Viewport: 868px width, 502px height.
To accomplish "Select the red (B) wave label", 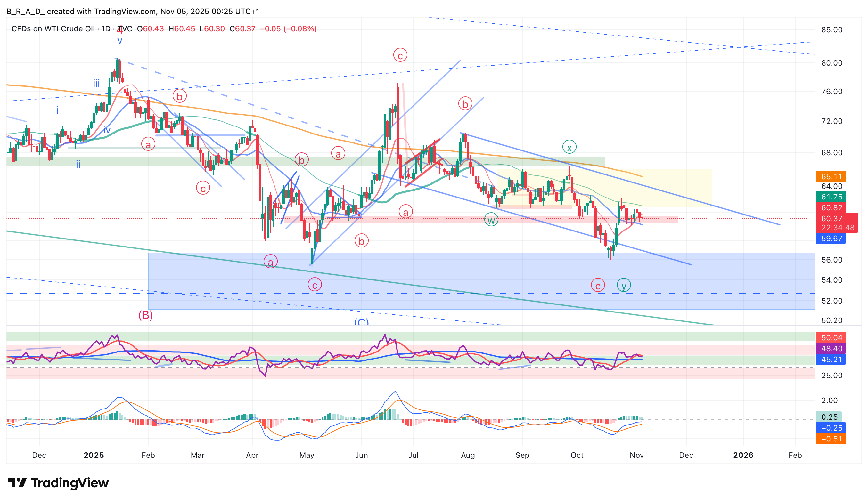I will point(145,315).
